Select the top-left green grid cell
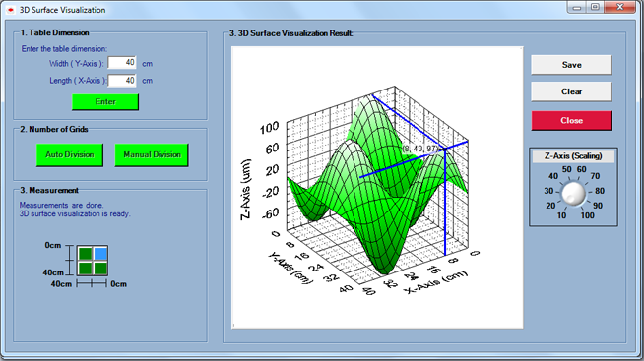 (85, 254)
